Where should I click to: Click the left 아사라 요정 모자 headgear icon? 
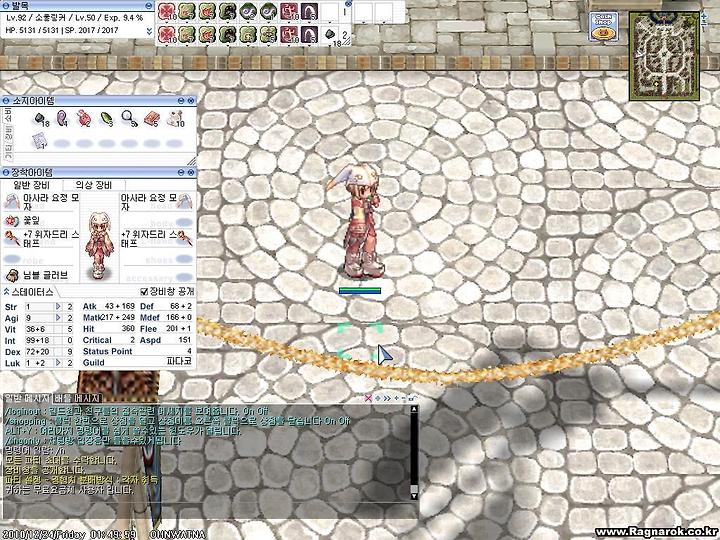[x=11, y=201]
